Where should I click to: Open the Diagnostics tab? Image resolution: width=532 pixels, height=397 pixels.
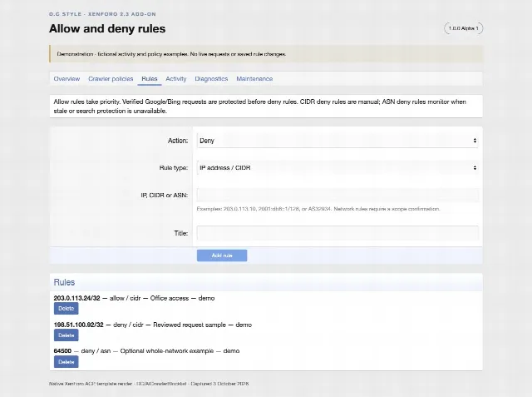[x=211, y=79]
